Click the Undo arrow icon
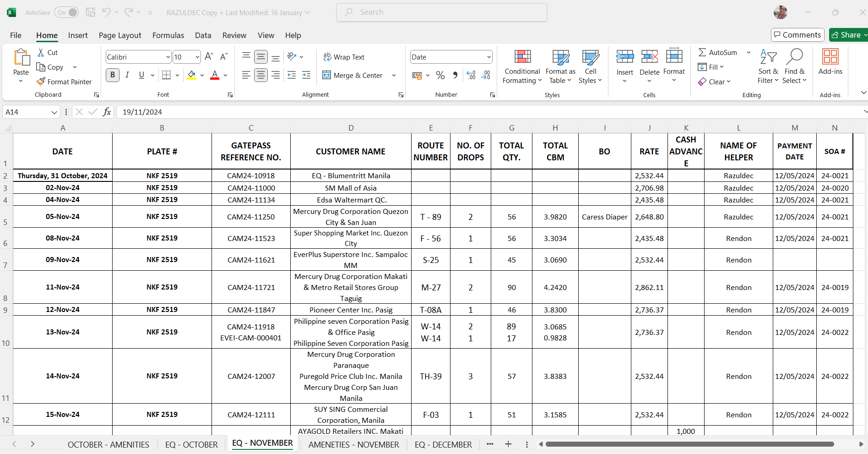Image resolution: width=868 pixels, height=454 pixels. (106, 12)
